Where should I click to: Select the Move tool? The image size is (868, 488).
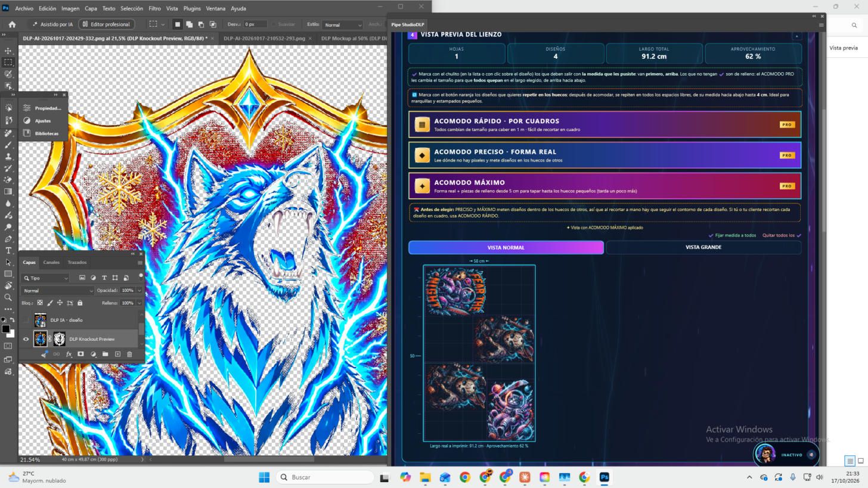click(8, 51)
